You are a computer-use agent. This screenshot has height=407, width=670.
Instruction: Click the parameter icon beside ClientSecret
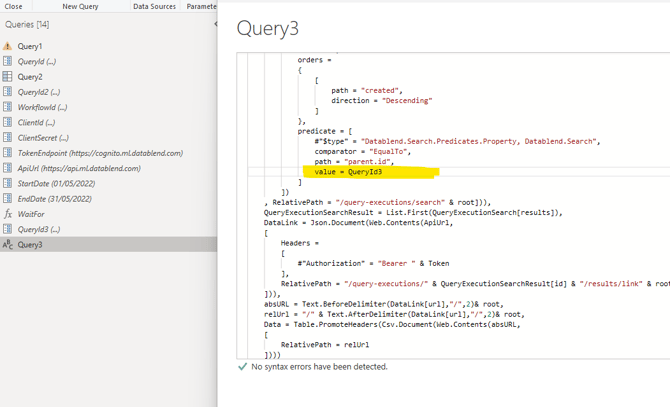coord(7,138)
